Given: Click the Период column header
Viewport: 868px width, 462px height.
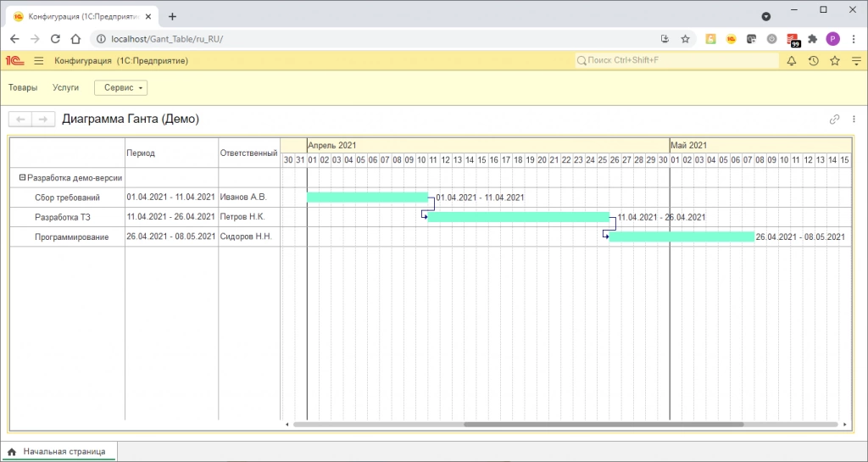Looking at the screenshot, I should (x=171, y=153).
